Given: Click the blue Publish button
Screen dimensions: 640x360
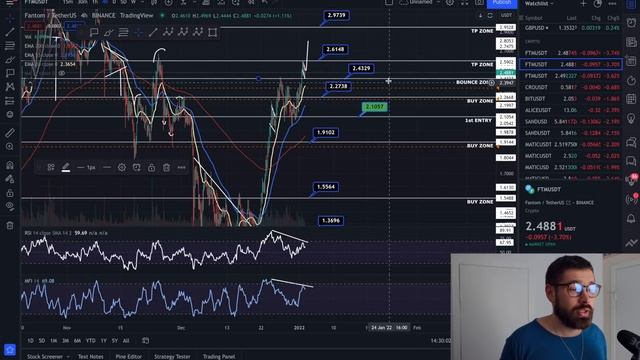Looking at the screenshot, I should coord(502,3).
